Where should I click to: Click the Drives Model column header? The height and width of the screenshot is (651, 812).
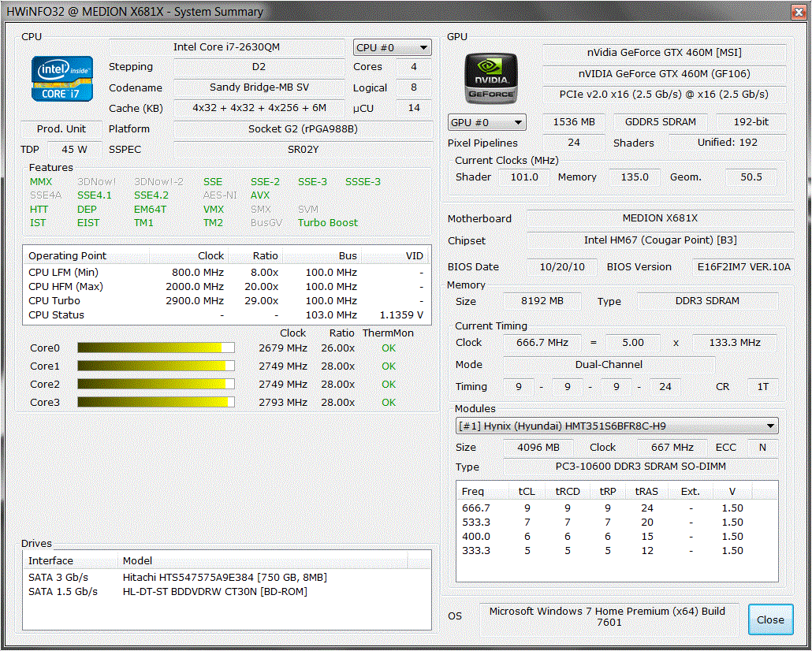[x=263, y=561]
